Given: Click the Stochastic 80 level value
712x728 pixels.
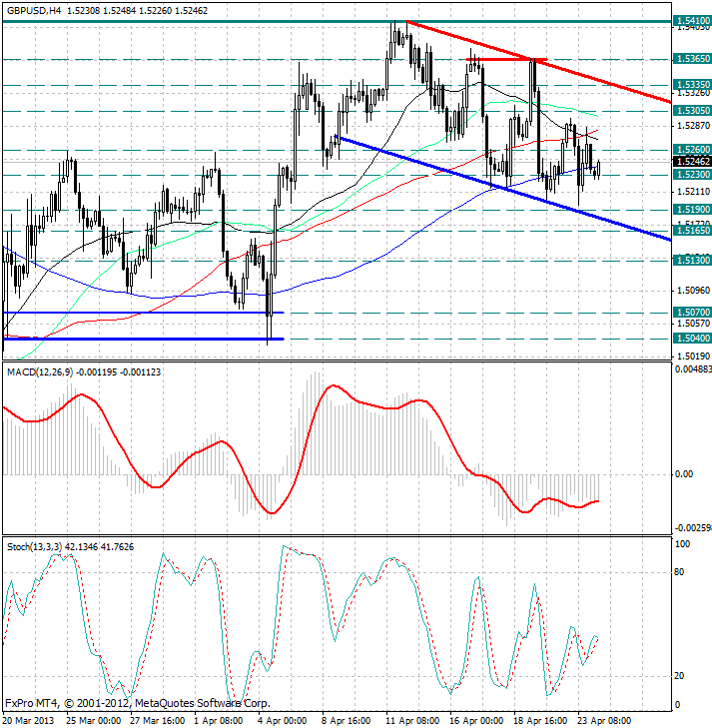Looking at the screenshot, I should tap(679, 572).
